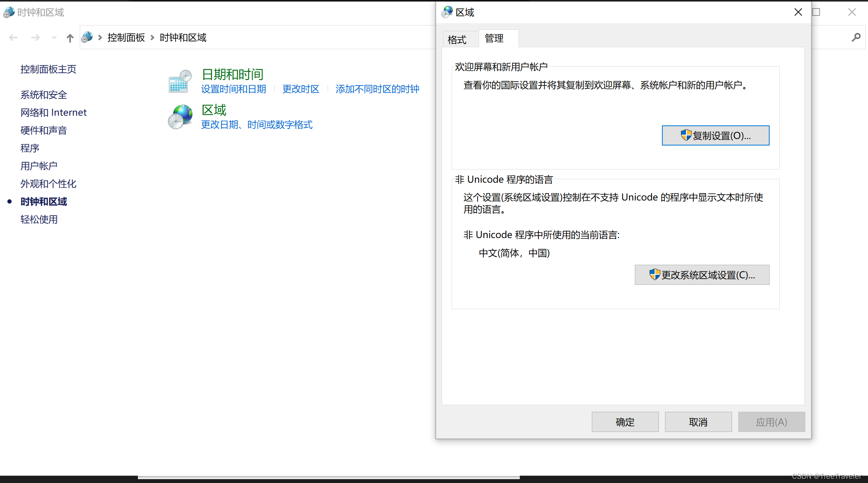
Task: Click the 应用(A) button
Action: click(772, 422)
